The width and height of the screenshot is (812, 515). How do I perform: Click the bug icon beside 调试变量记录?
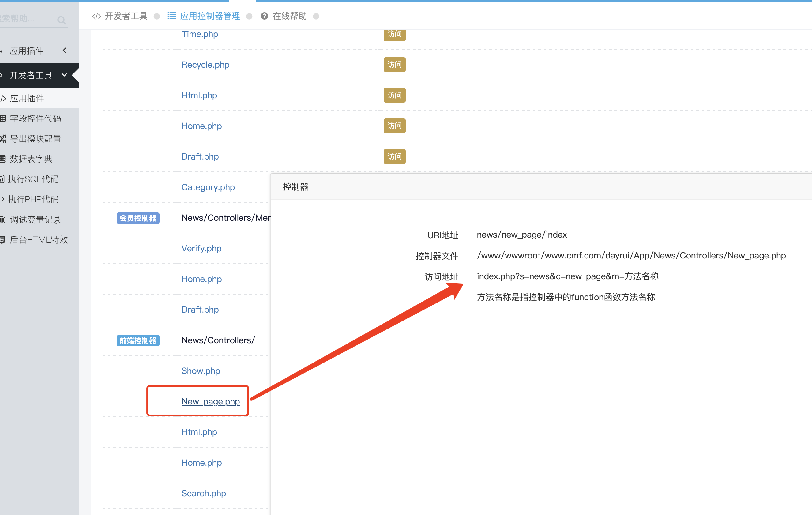[x=3, y=220]
